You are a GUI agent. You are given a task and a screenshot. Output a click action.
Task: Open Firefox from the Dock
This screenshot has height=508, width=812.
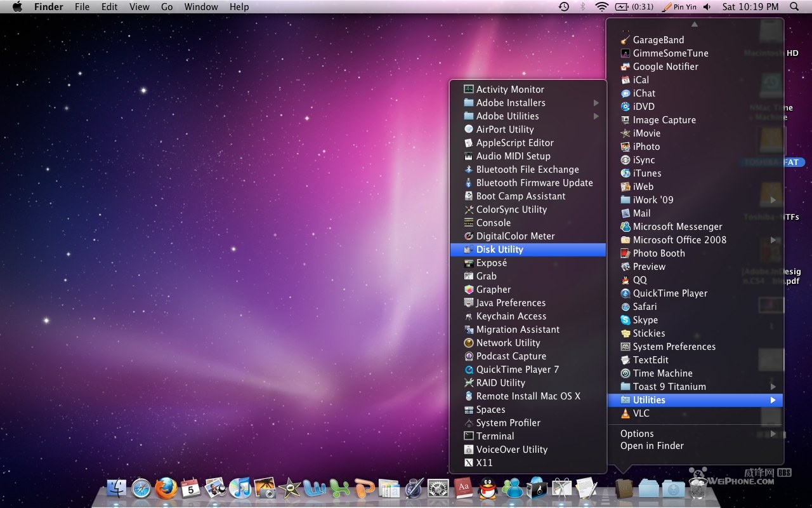pos(166,488)
